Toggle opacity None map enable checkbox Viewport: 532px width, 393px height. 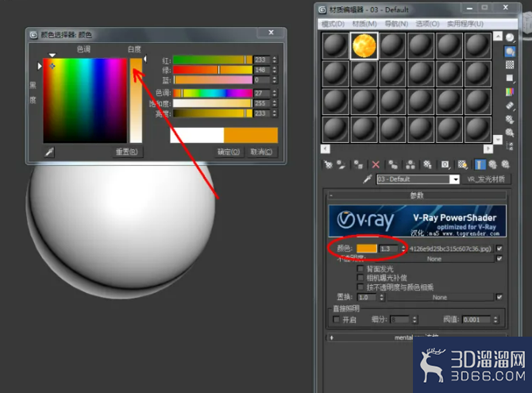[499, 259]
